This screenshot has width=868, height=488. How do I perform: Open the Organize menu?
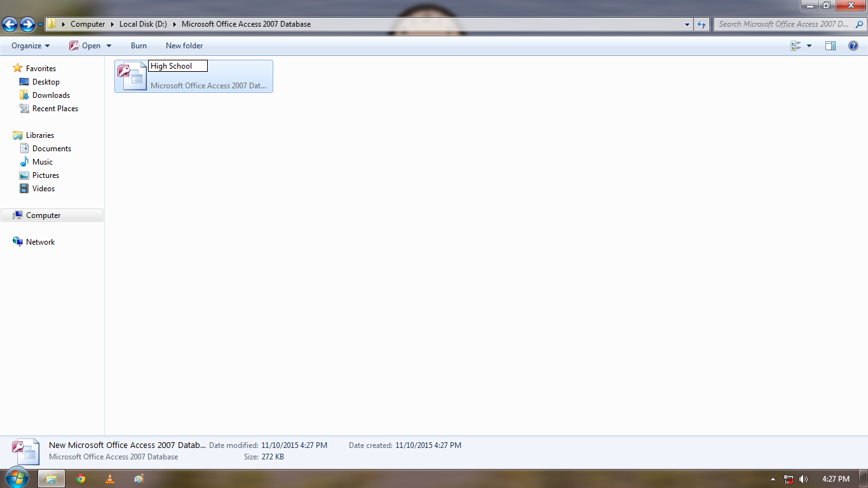point(31,46)
